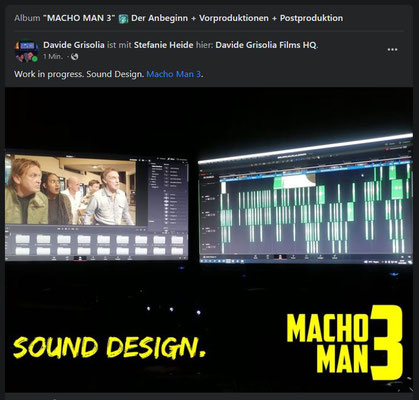The width and height of the screenshot is (419, 400).
Task: Follow the blue Macho Man 3 link
Action: click(174, 74)
